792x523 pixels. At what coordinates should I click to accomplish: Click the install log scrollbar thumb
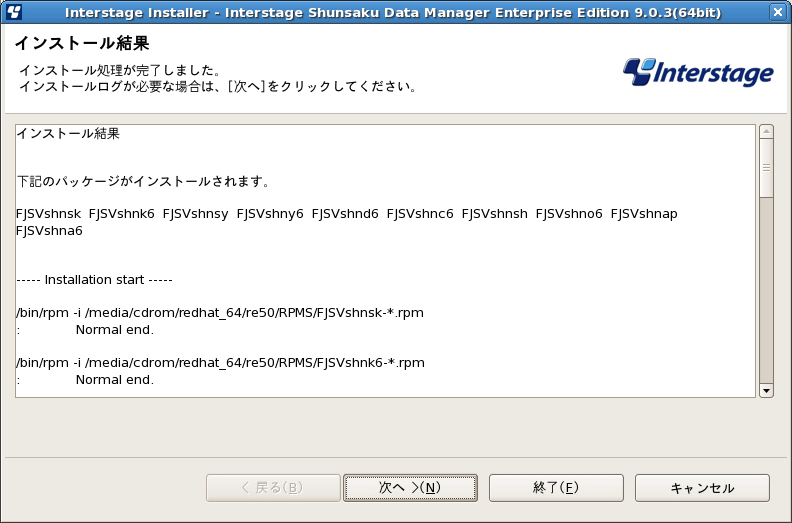(x=766, y=168)
